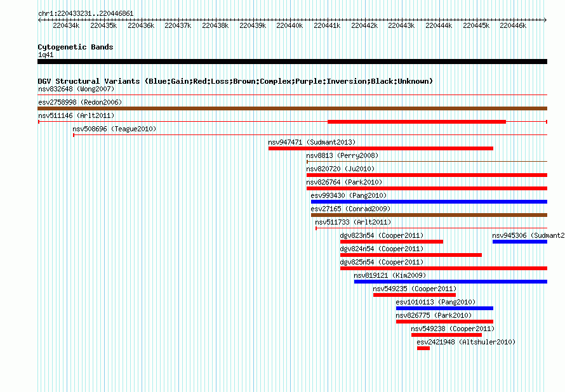The image size is (565, 392).
Task: Click the nsv549235 (Cooper2011) label
Action: pos(415,289)
